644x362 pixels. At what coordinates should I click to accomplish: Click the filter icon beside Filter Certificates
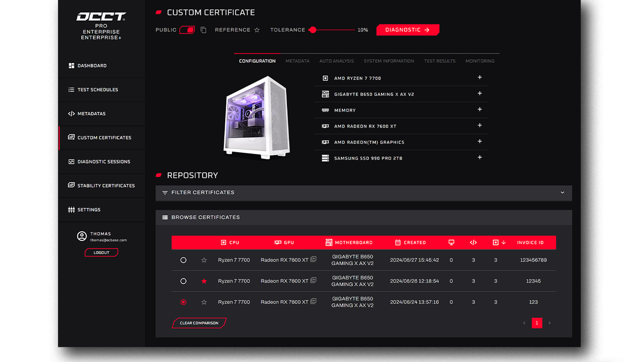(x=165, y=193)
